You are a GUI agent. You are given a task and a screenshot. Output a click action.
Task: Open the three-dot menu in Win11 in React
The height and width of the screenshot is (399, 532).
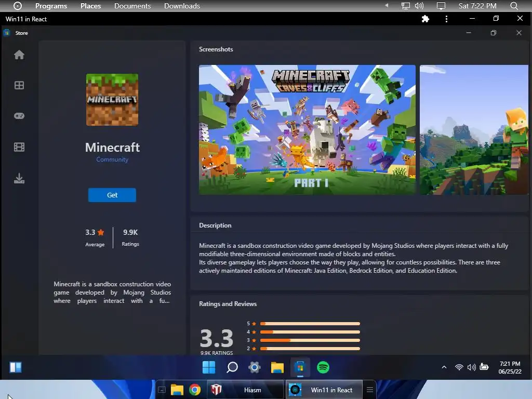tap(446, 19)
